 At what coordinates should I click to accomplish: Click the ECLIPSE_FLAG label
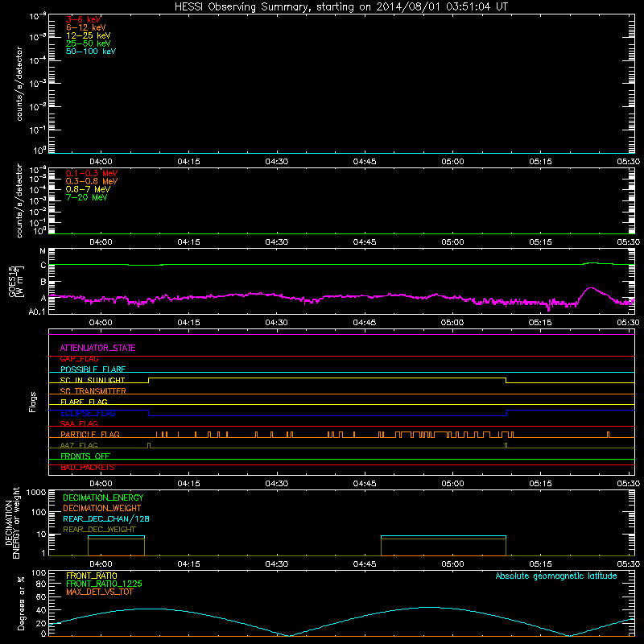(88, 413)
